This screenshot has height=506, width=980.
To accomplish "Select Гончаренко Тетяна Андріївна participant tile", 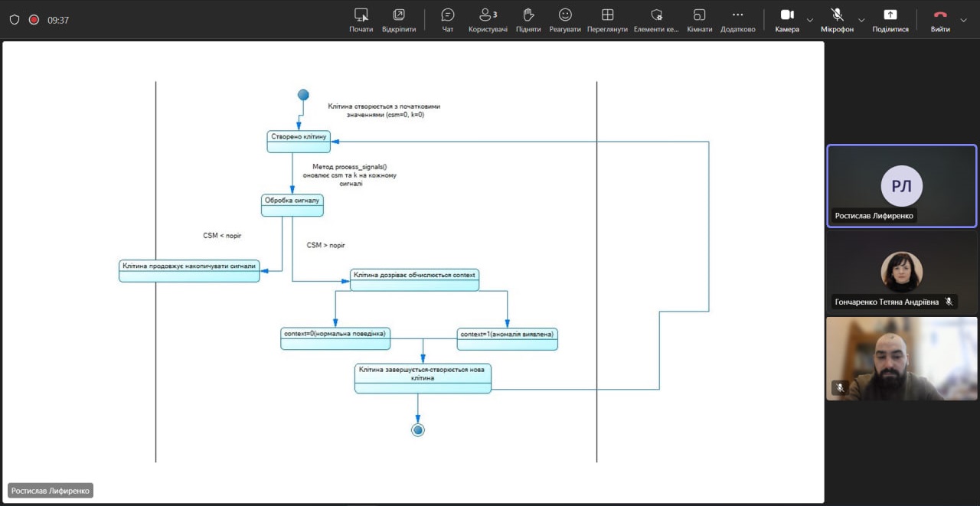I will 901,272.
